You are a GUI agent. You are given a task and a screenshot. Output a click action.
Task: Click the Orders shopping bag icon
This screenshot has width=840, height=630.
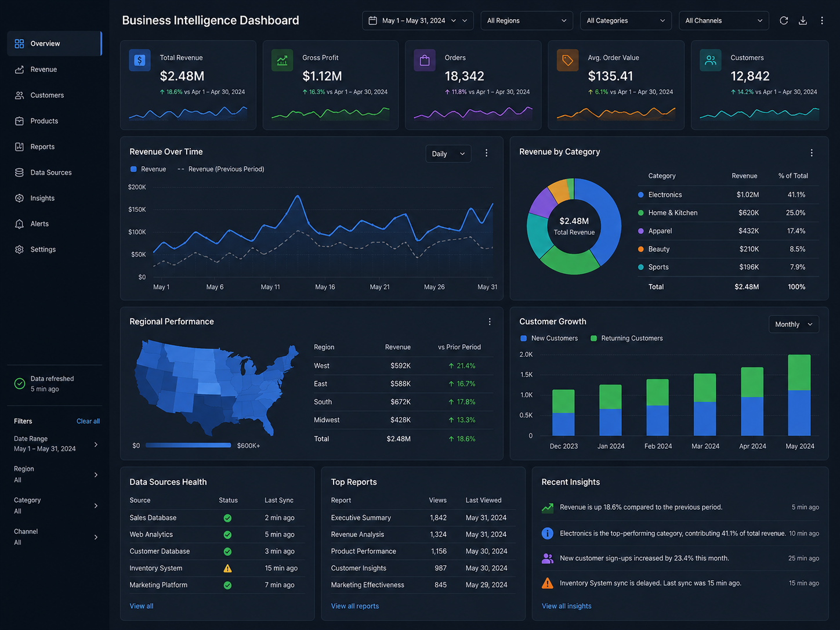(x=425, y=60)
